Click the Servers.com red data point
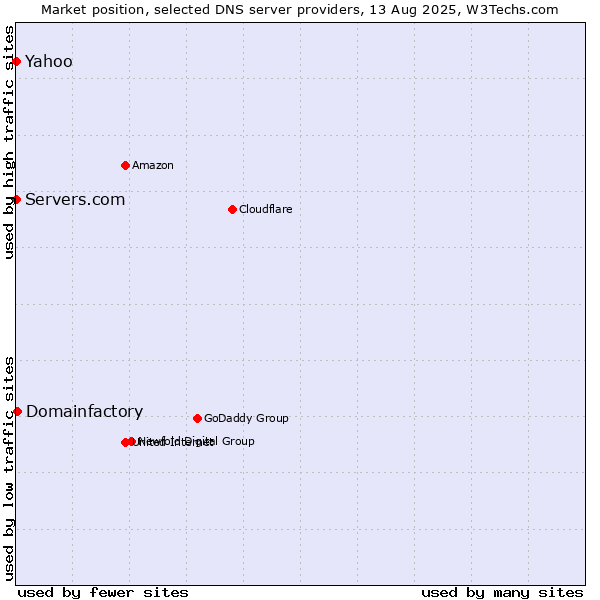Image resolution: width=600 pixels, height=600 pixels. pos(16,200)
